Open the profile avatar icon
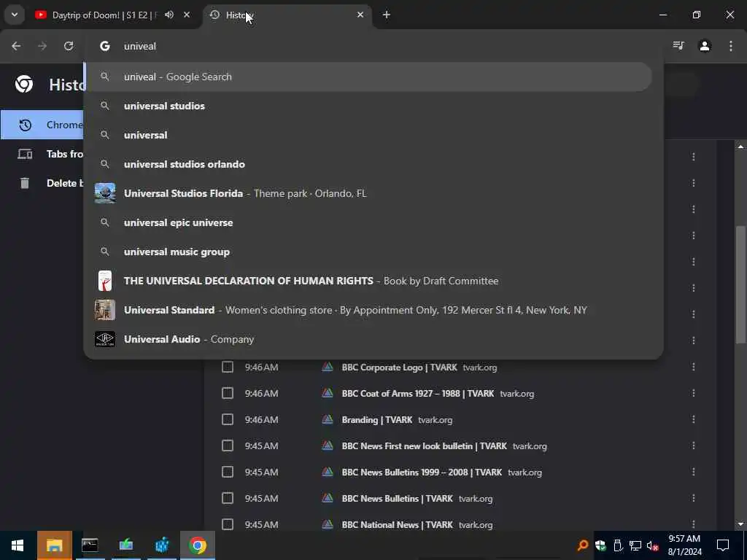This screenshot has width=747, height=560. tap(705, 46)
